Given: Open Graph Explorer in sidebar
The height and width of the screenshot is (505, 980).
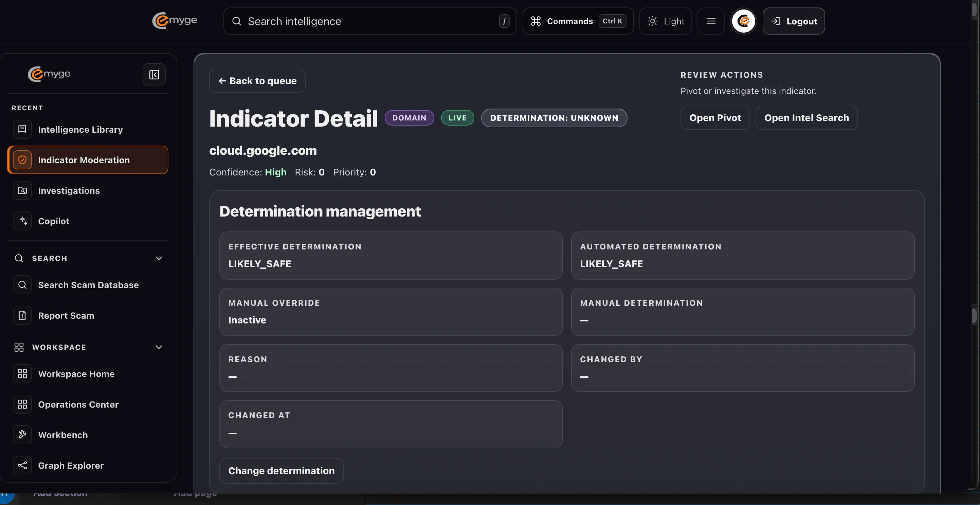Looking at the screenshot, I should coord(88,465).
